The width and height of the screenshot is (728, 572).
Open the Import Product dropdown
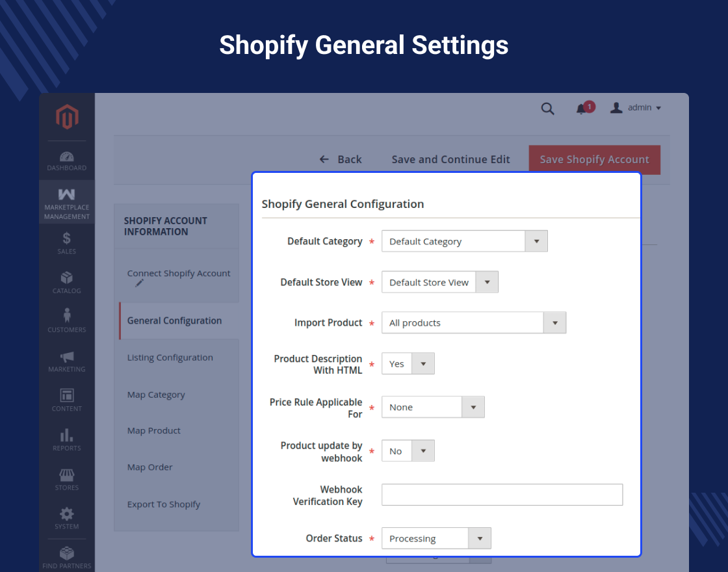pos(474,322)
